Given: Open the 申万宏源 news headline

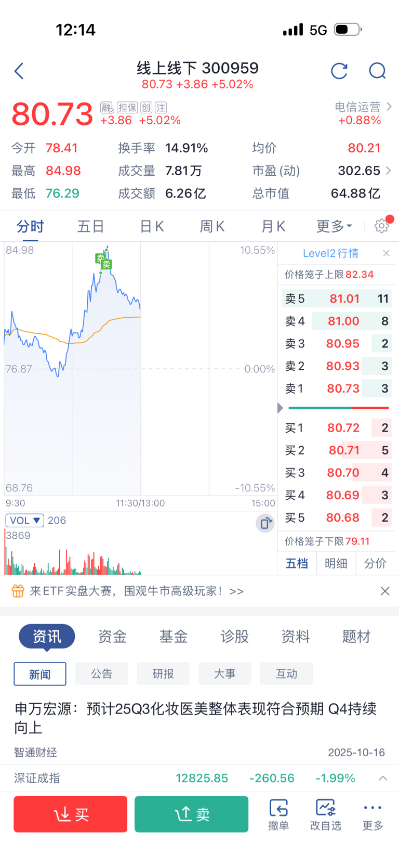Looking at the screenshot, I should [195, 718].
